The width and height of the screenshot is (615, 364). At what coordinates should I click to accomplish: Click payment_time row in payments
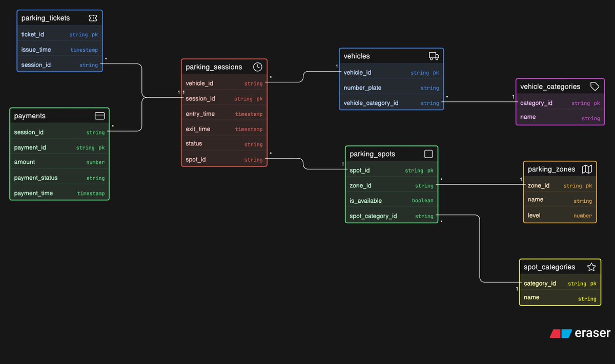(59, 193)
